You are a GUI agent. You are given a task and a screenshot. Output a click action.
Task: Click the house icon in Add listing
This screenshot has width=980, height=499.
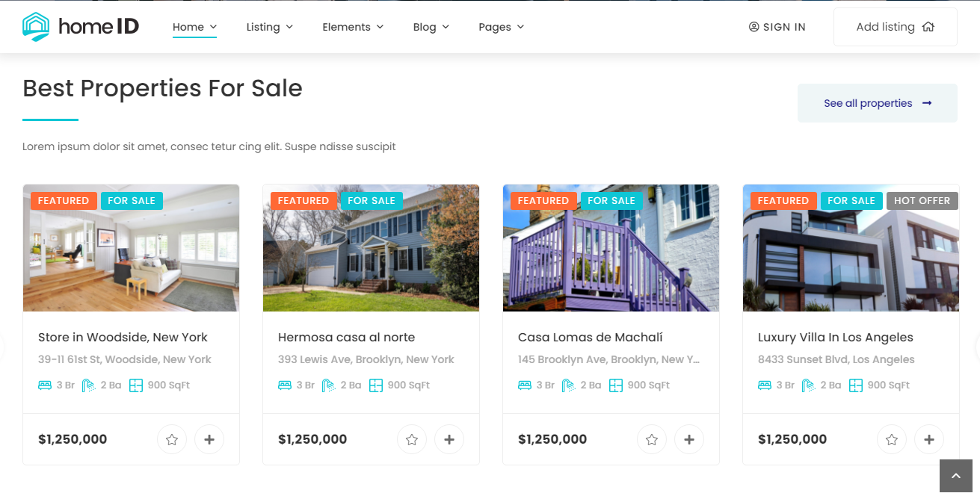928,27
